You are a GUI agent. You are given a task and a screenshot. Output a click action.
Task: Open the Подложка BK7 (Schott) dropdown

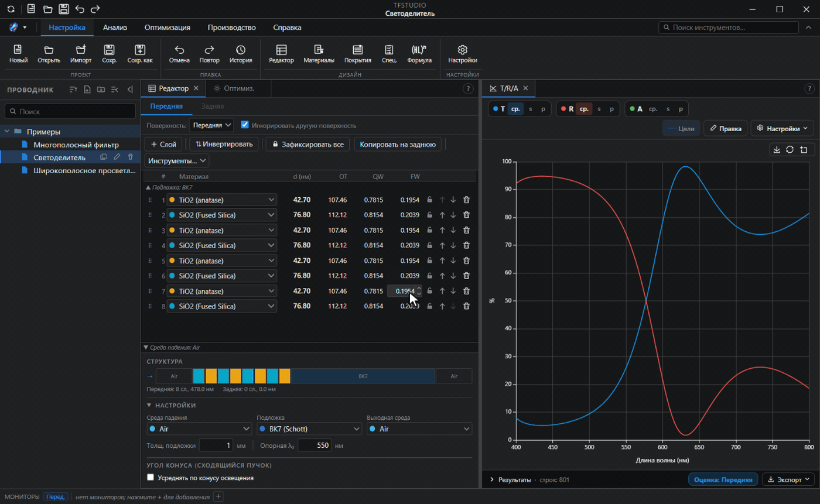pyautogui.click(x=309, y=429)
